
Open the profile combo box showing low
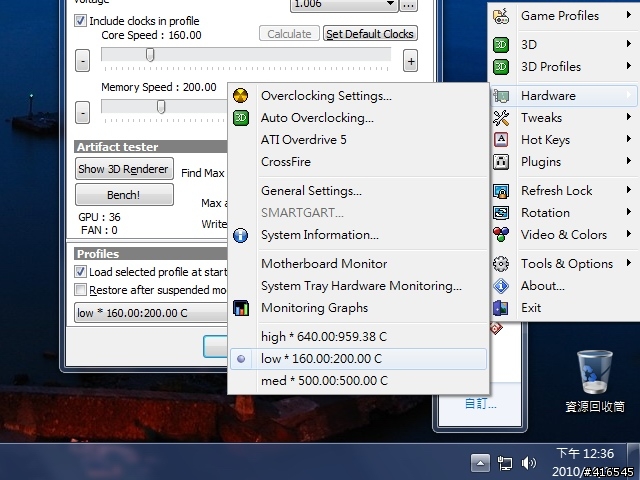click(151, 313)
